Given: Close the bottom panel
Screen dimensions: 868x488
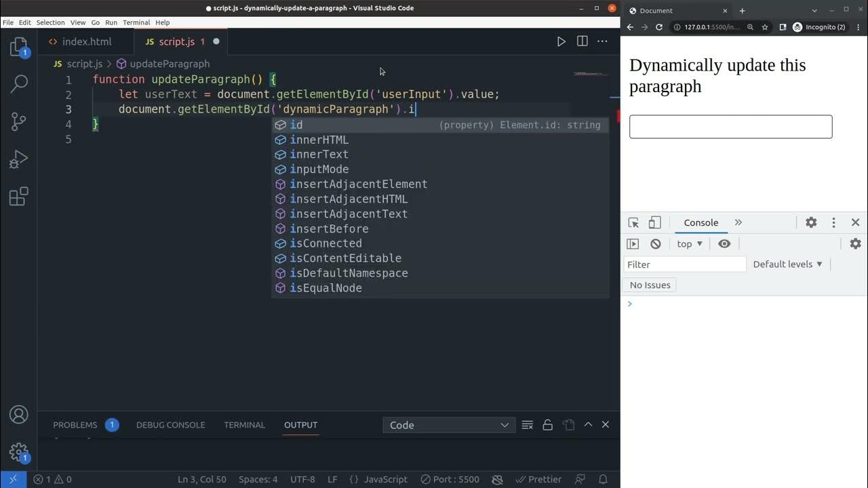Looking at the screenshot, I should 606,425.
